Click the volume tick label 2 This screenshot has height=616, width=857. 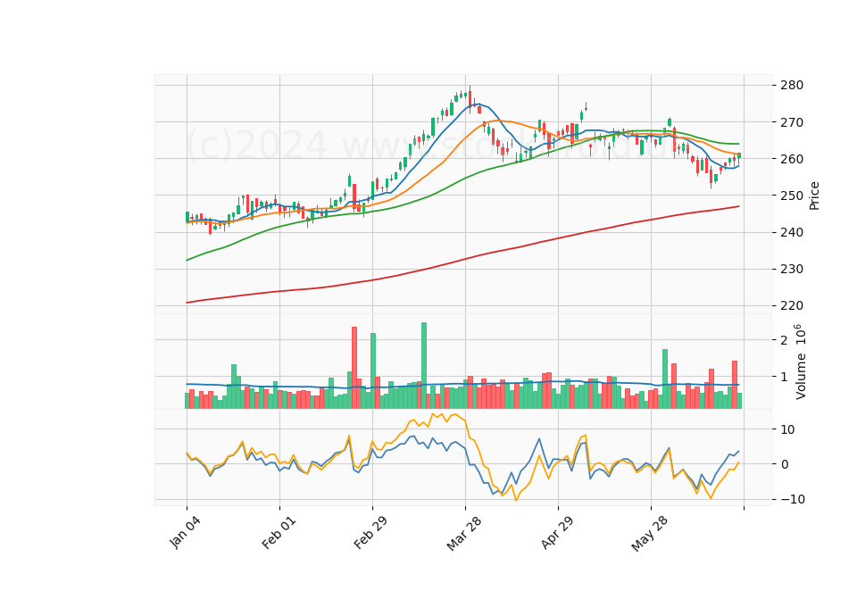(x=784, y=340)
